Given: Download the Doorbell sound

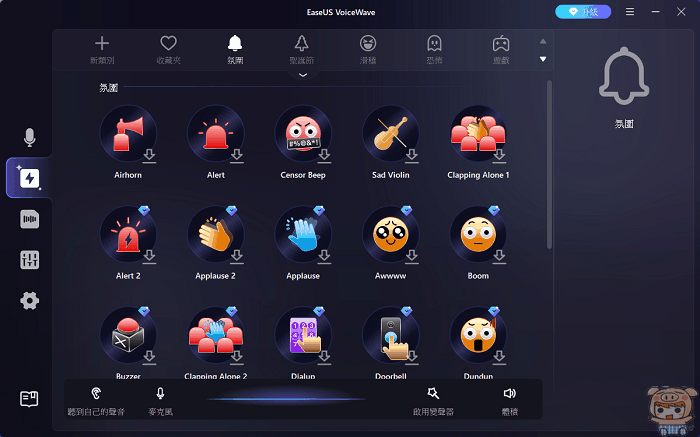Looking at the screenshot, I should [x=412, y=358].
